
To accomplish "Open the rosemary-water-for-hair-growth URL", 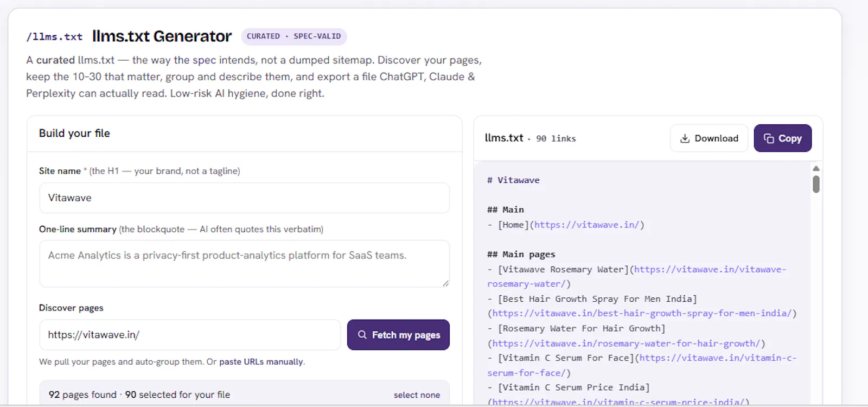I will [626, 343].
